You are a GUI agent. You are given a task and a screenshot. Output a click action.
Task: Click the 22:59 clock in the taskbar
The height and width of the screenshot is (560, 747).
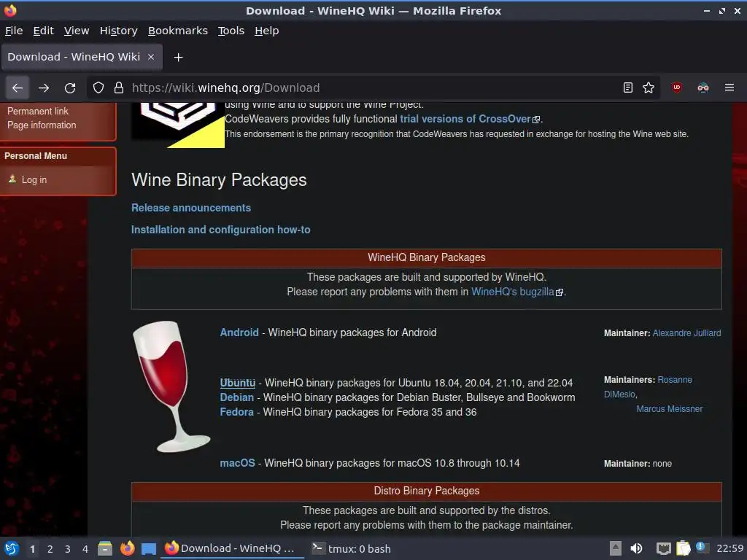tap(729, 548)
